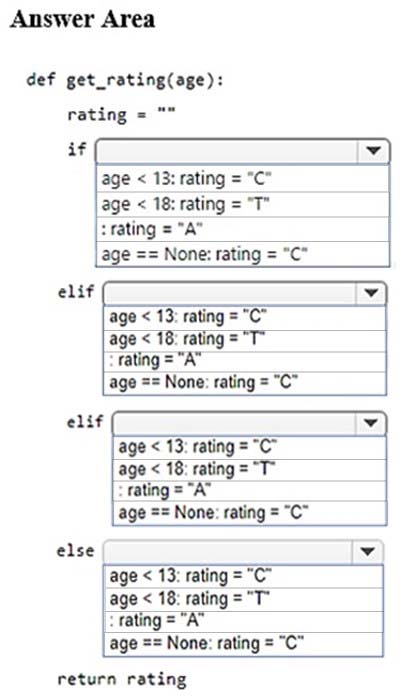Select 'age < 13' option under 'if'
This screenshot has width=414, height=697.
pos(243,179)
